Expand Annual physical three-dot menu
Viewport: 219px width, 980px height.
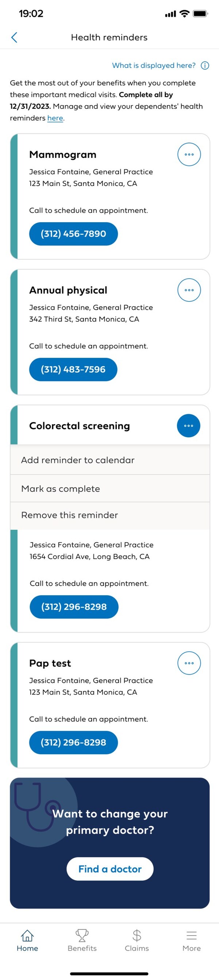point(189,290)
